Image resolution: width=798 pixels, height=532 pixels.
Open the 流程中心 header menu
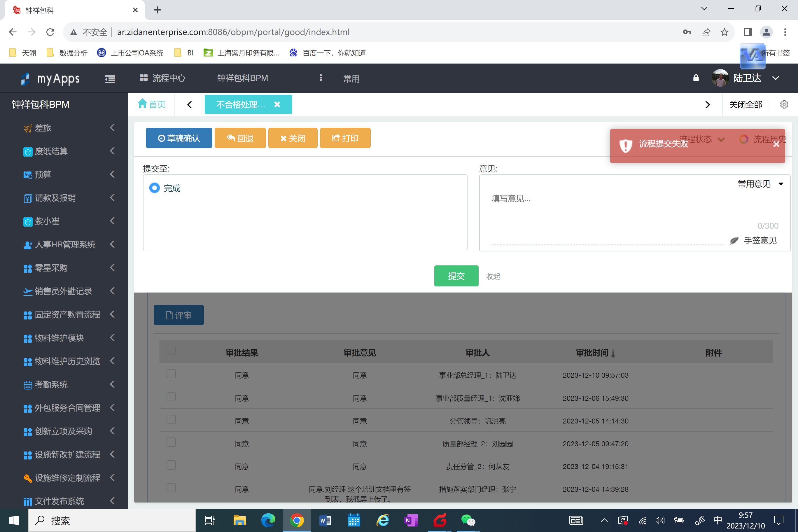click(162, 78)
